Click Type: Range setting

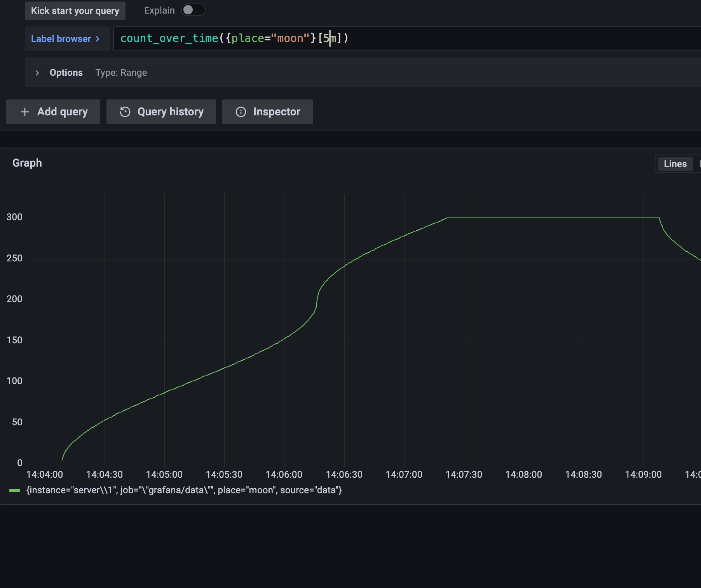pos(121,73)
